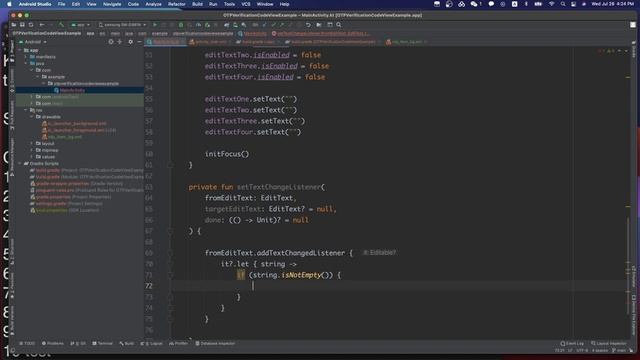Expand the manifests folder
Screen dimensions: 640x360
click(x=26, y=57)
